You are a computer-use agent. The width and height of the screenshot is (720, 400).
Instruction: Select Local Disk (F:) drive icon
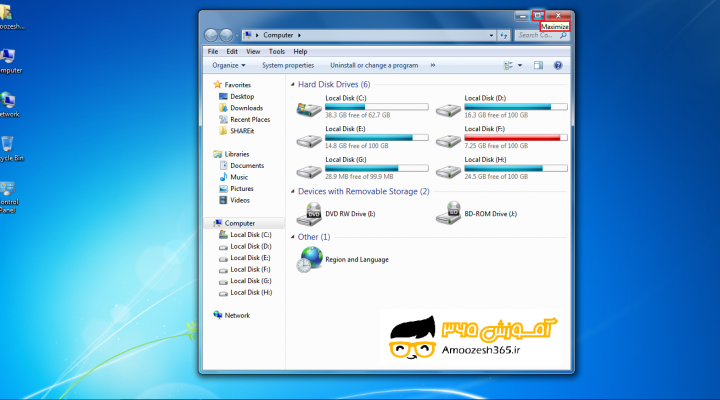tap(448, 140)
